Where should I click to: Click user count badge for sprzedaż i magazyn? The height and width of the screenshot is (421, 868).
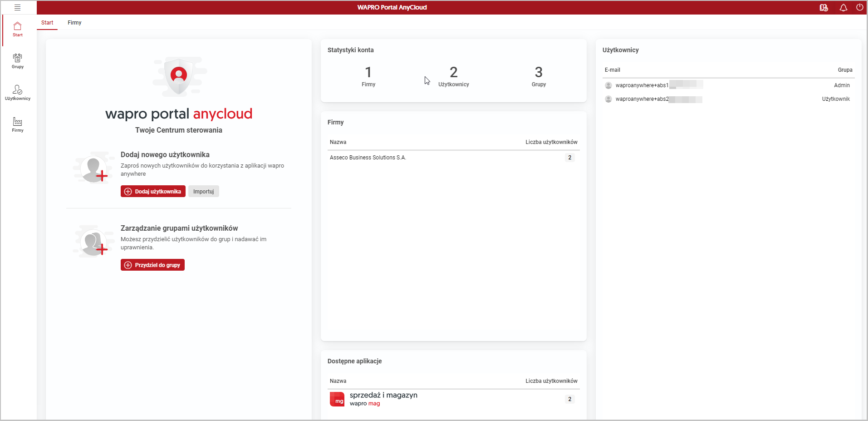pyautogui.click(x=570, y=399)
